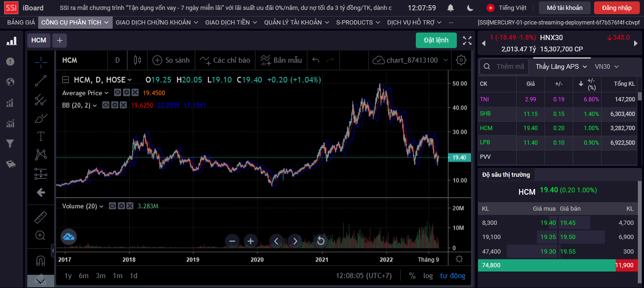Open the GIAO DỊCH CHỨNG KHOÁN menu
The image size is (644, 288).
(x=157, y=22)
